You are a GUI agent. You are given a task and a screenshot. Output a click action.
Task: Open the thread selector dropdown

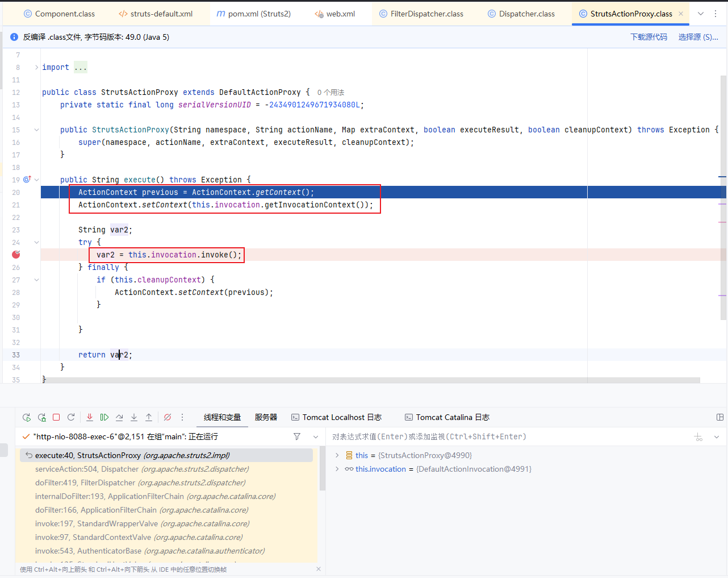316,436
